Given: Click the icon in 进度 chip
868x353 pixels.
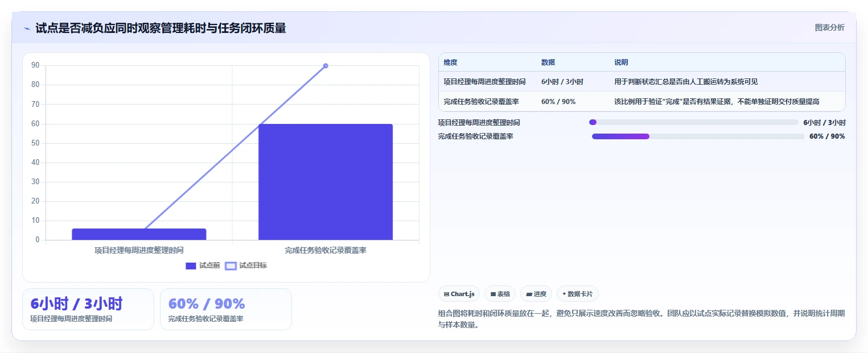Looking at the screenshot, I should [529, 294].
